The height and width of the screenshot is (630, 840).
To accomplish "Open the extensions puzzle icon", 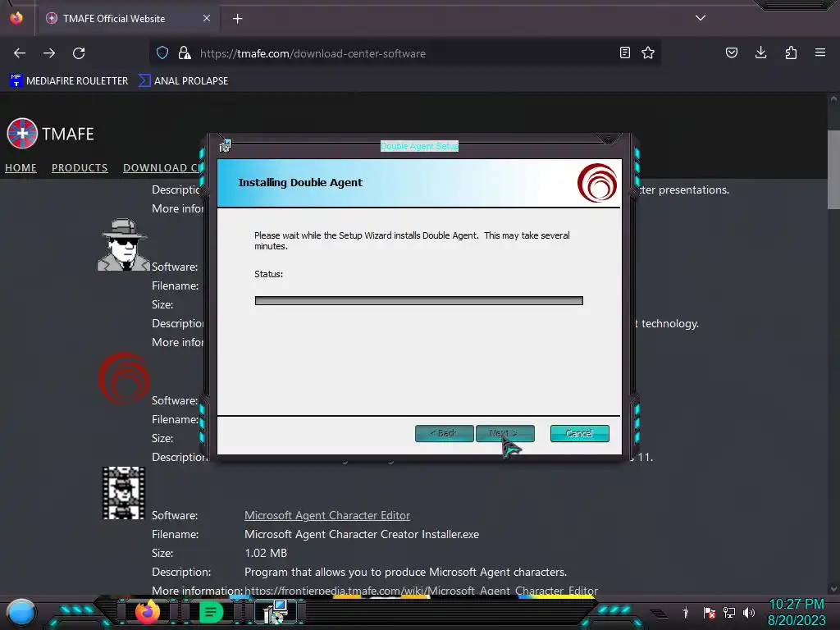I will pos(791,53).
